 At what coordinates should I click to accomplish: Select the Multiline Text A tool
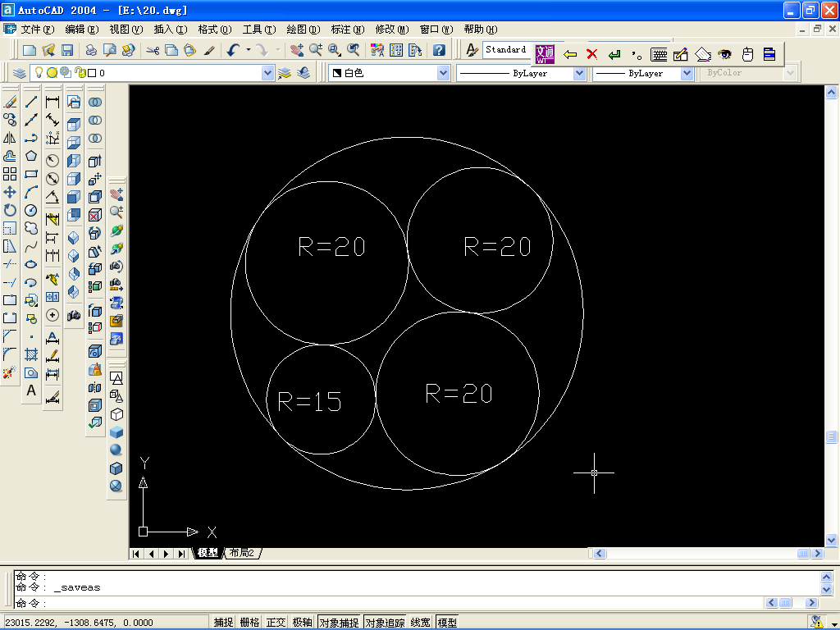pyautogui.click(x=31, y=390)
